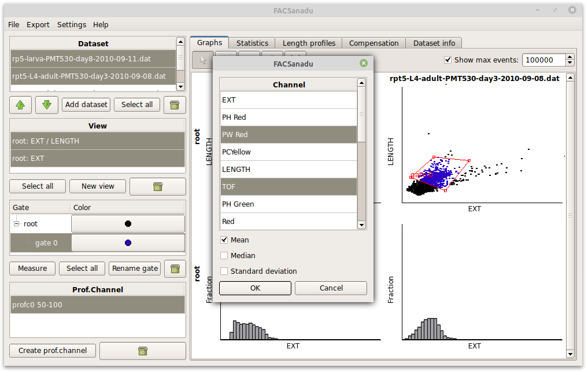Select profc0 50-100 prof.channel row
This screenshot has height=371, width=588.
pos(98,305)
